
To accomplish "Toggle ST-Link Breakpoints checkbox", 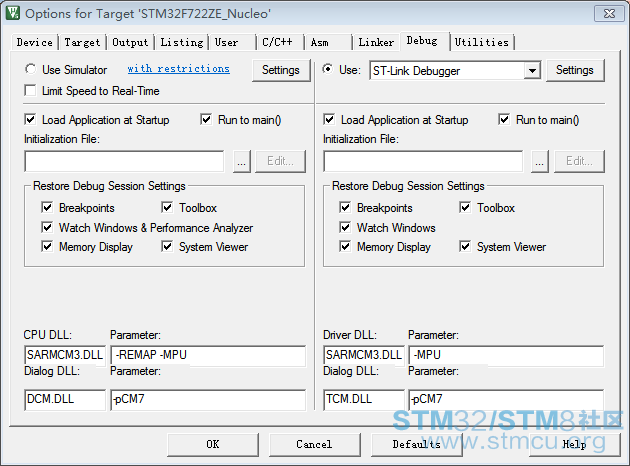I will 345,207.
